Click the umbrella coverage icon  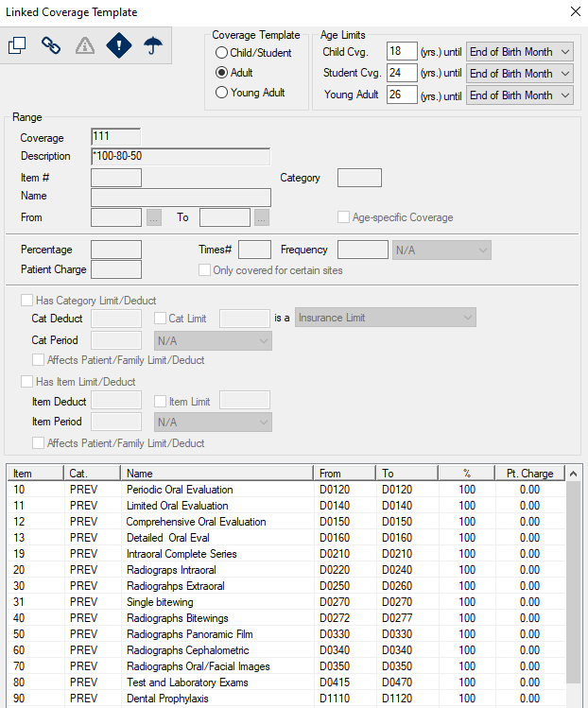click(151, 46)
